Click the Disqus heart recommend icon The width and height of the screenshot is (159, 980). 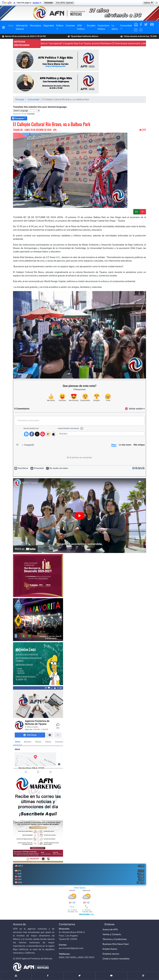(x=17, y=445)
